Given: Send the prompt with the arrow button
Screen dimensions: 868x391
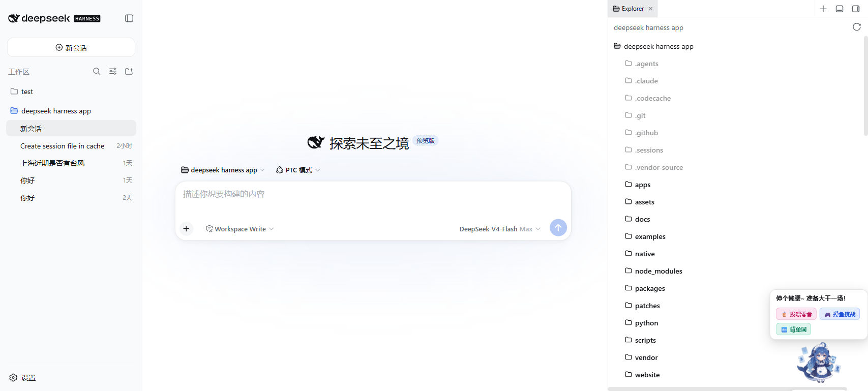Looking at the screenshot, I should [558, 228].
